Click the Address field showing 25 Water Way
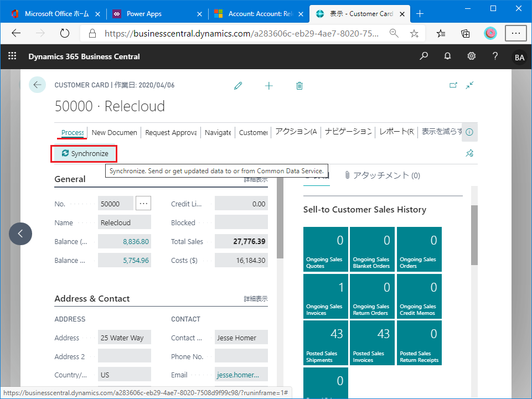Image resolution: width=532 pixels, height=399 pixels. (x=125, y=338)
